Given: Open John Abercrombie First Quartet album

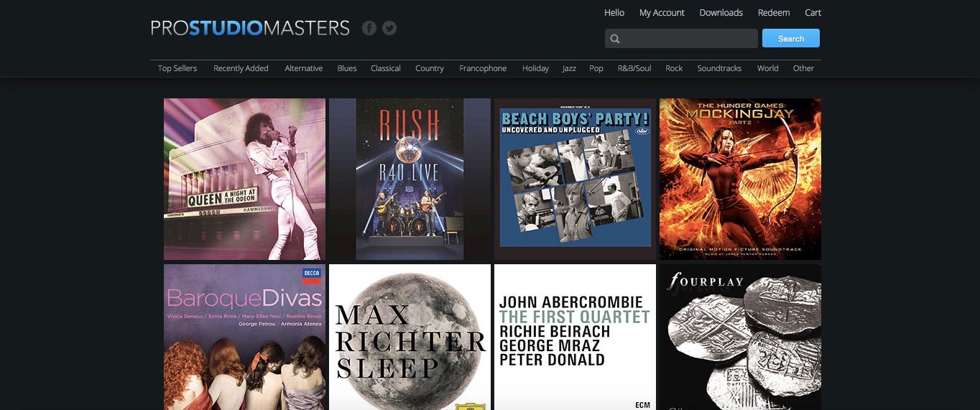Looking at the screenshot, I should pos(575,337).
